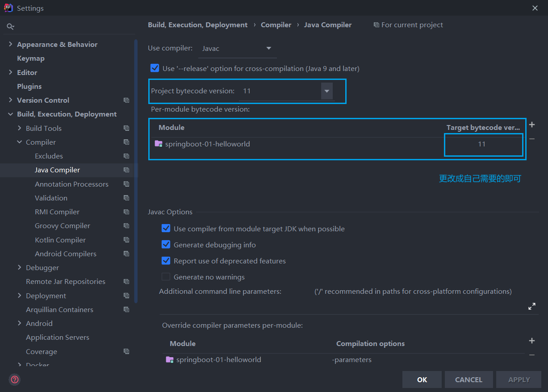
Task: Toggle the '--release' option for cross-compilation checkbox
Action: coord(155,68)
